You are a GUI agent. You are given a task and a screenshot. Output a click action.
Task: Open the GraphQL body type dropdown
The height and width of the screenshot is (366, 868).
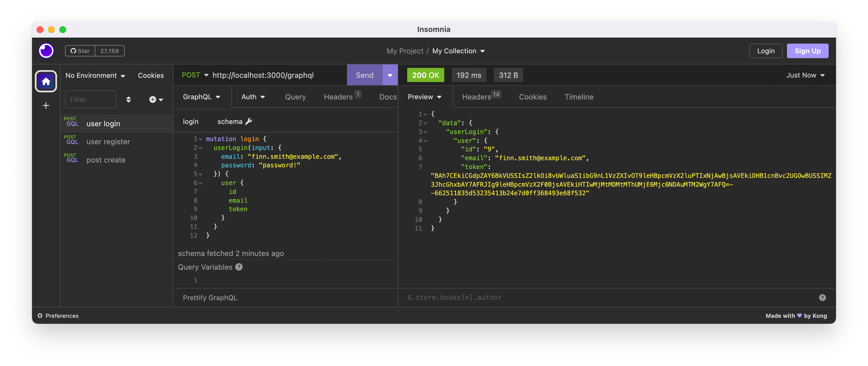click(201, 97)
